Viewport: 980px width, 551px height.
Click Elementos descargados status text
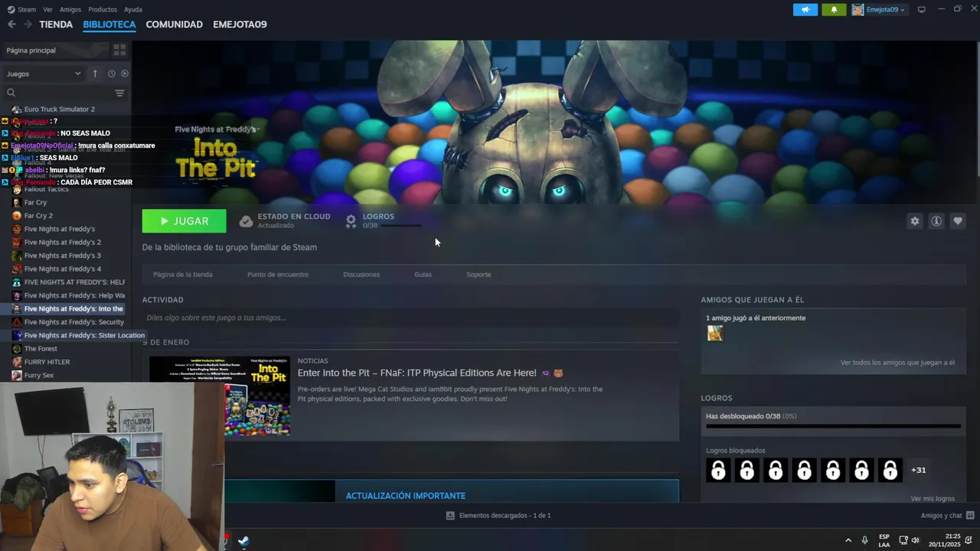[505, 516]
